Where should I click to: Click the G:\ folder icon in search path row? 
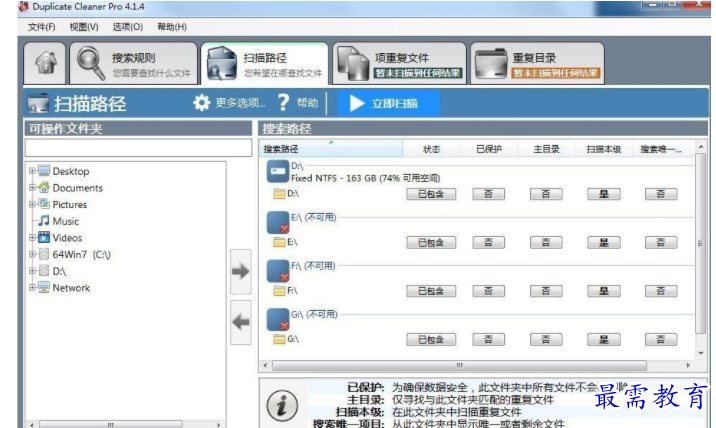pos(279,339)
